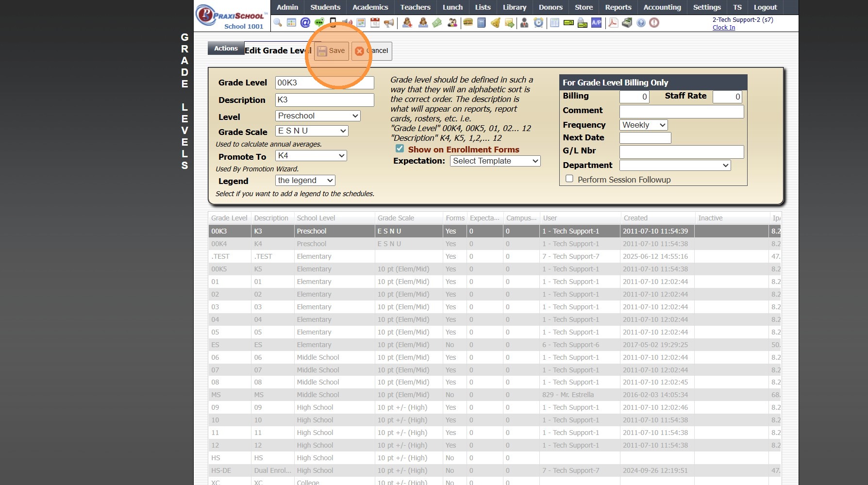Open the Actions button
868x485 pixels.
(x=226, y=49)
